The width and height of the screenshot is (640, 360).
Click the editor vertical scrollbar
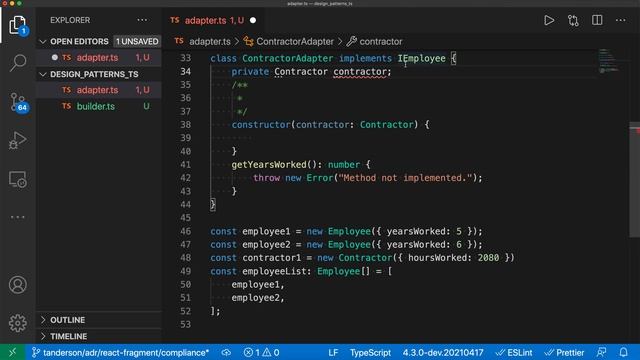click(x=634, y=180)
